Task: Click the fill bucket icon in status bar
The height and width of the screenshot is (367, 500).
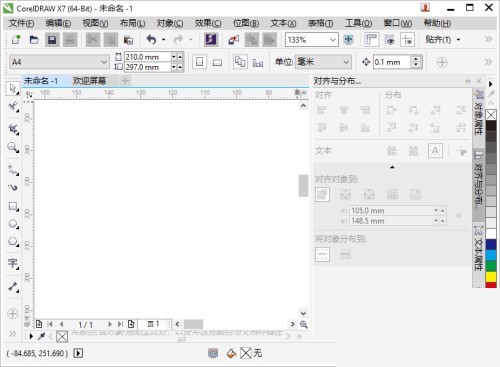Action: coord(231,353)
